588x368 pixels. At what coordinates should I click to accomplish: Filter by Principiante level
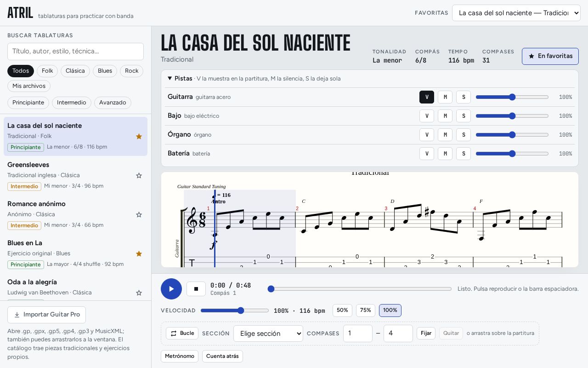coord(28,103)
